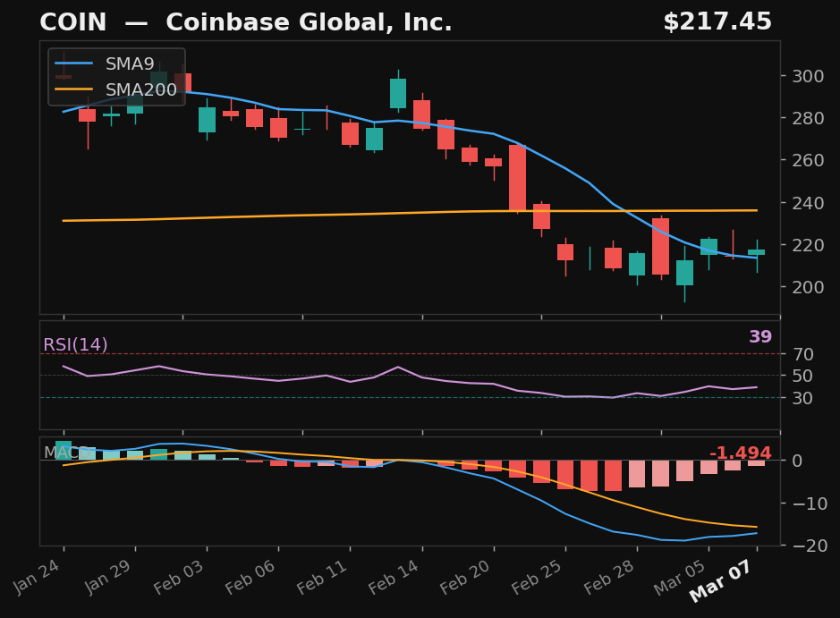This screenshot has width=840, height=618.
Task: Click the Feb 06 date label
Action: (250, 577)
